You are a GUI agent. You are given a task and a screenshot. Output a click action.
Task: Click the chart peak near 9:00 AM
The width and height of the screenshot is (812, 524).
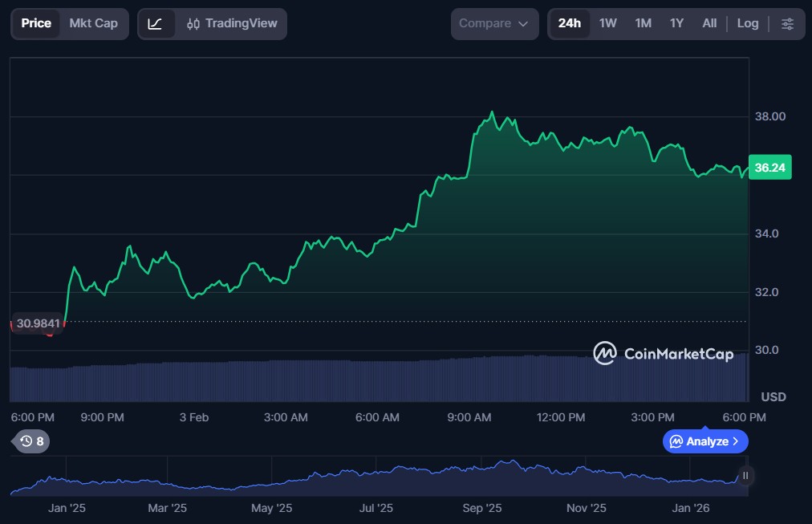(492, 113)
